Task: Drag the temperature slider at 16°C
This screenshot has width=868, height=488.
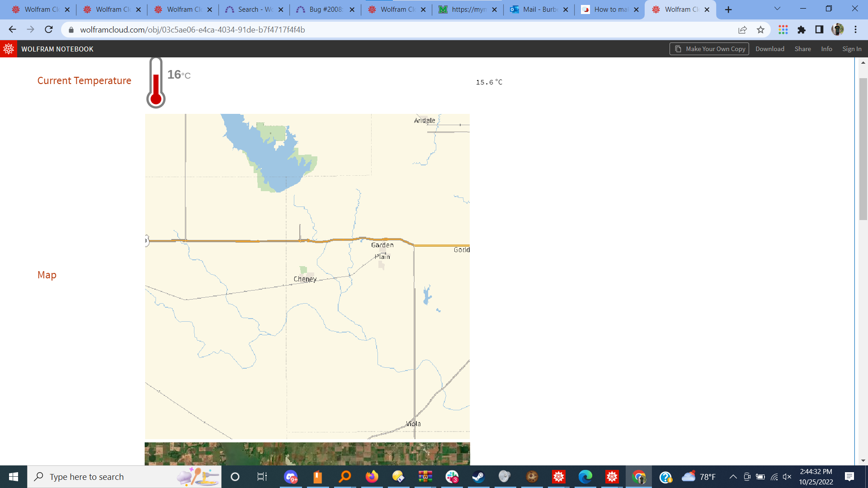Action: 156,75
